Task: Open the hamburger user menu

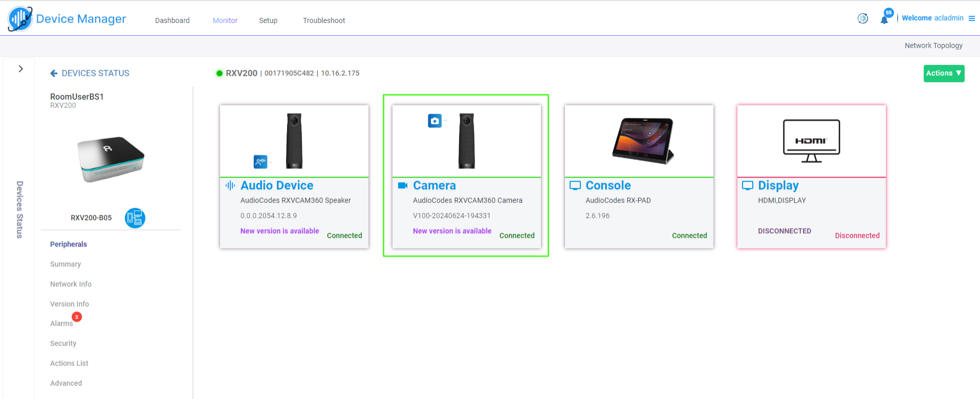Action: [972, 18]
